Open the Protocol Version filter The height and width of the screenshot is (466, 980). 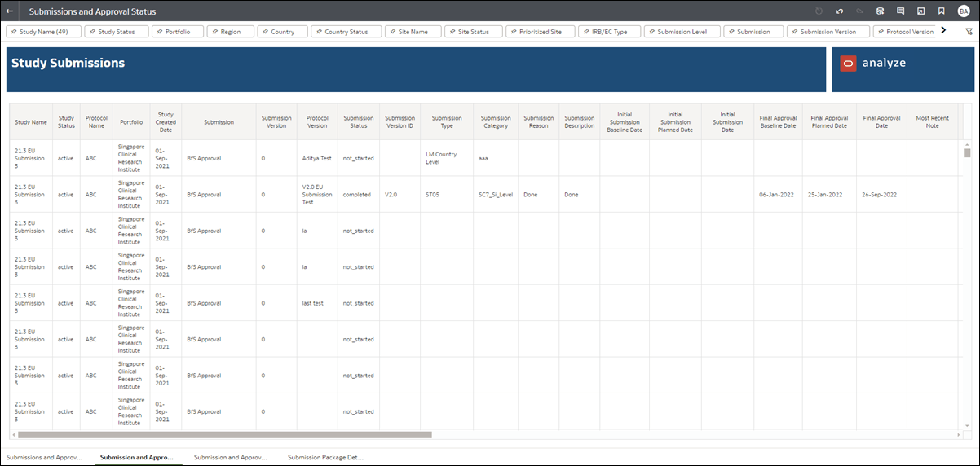click(903, 31)
